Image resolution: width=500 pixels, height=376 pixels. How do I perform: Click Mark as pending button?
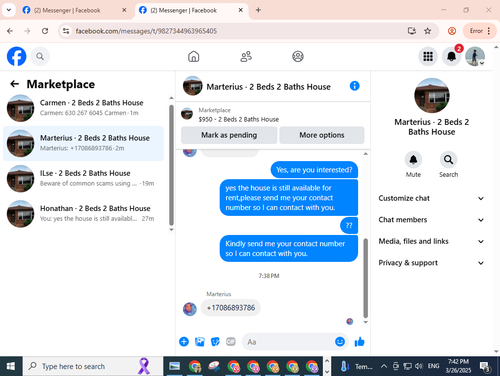click(x=229, y=135)
